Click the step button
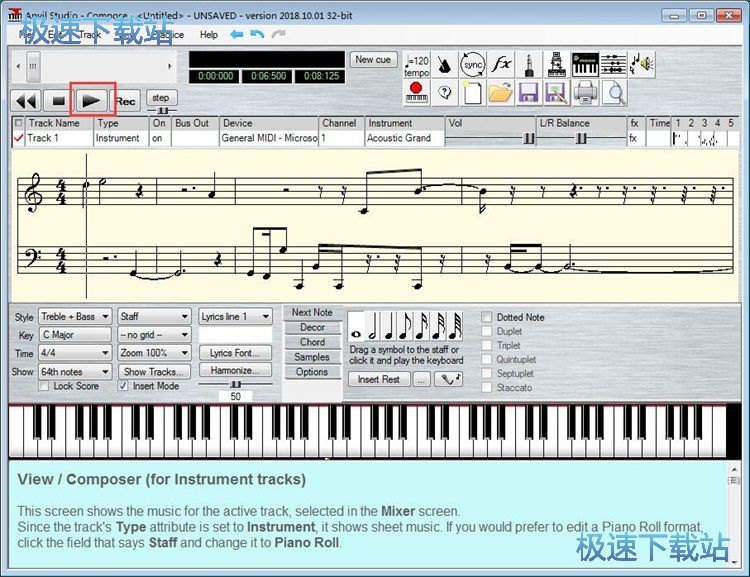Screen dimensions: 750x577 click(161, 98)
